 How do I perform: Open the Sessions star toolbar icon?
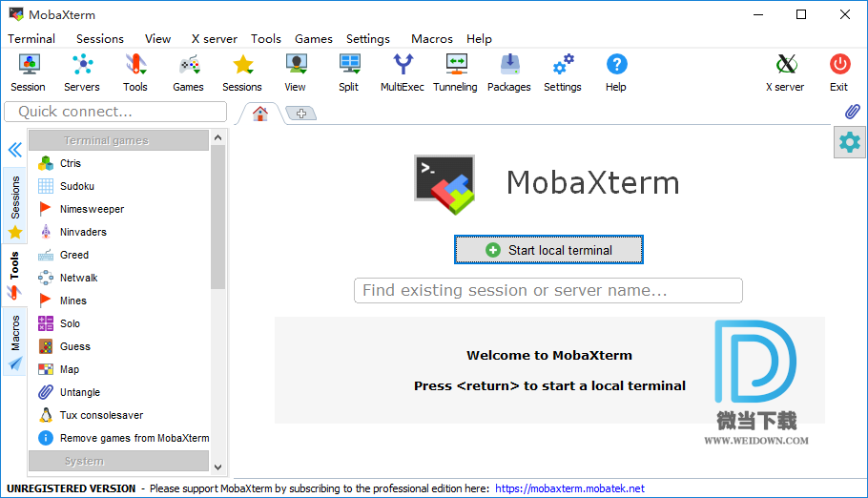pyautogui.click(x=242, y=73)
